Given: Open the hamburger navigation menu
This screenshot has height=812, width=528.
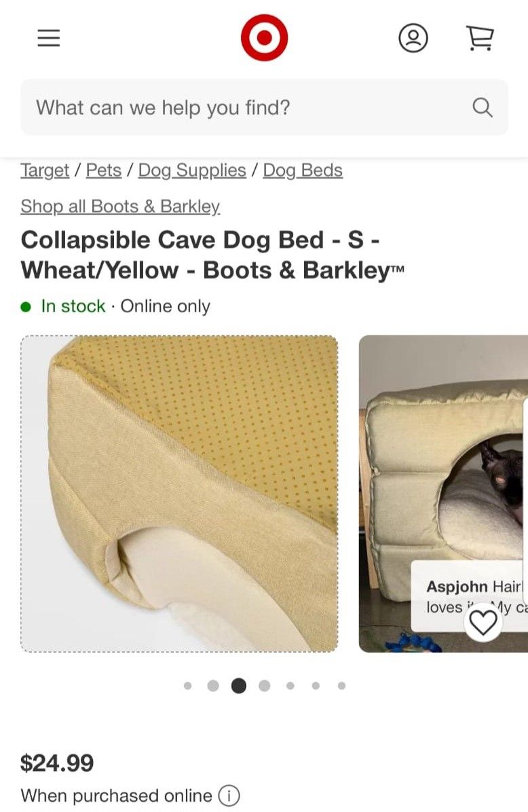Looking at the screenshot, I should (x=49, y=38).
